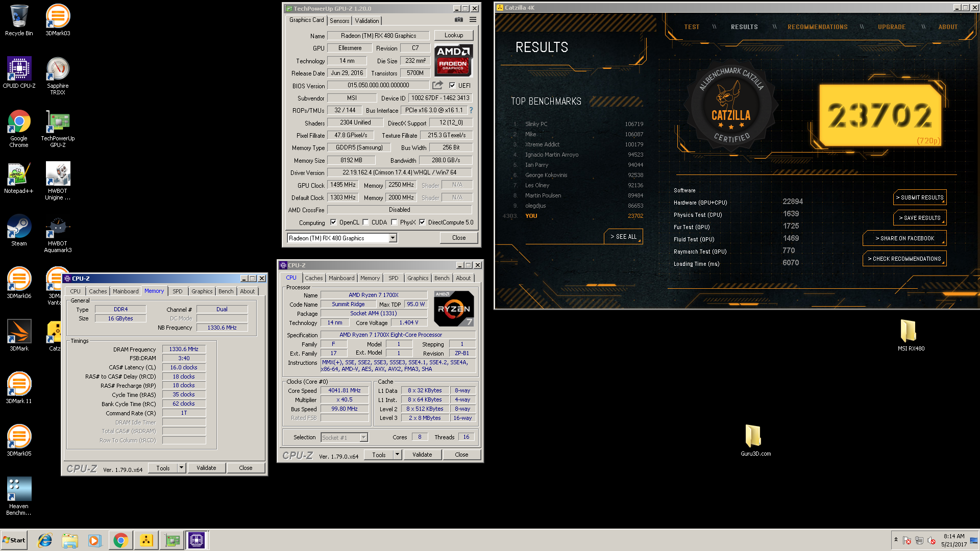Viewport: 980px width, 551px height.
Task: Click the Driver Version field in GPU-Z
Action: point(399,172)
